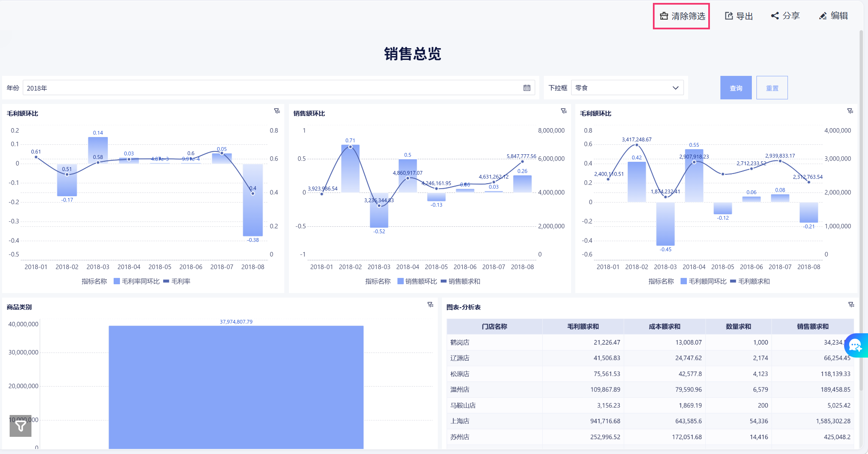
Task: Select the 鹤岗店 row name
Action: coord(460,342)
